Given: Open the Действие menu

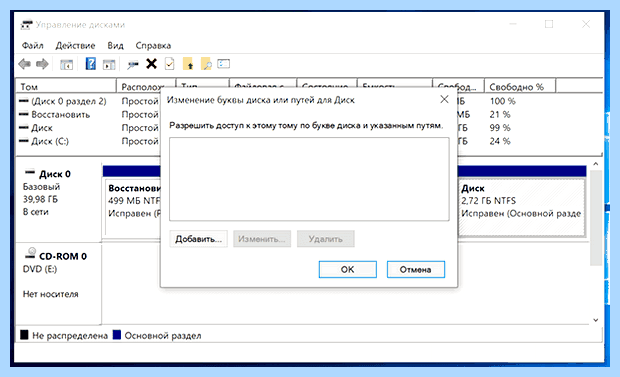Looking at the screenshot, I should point(75,45).
